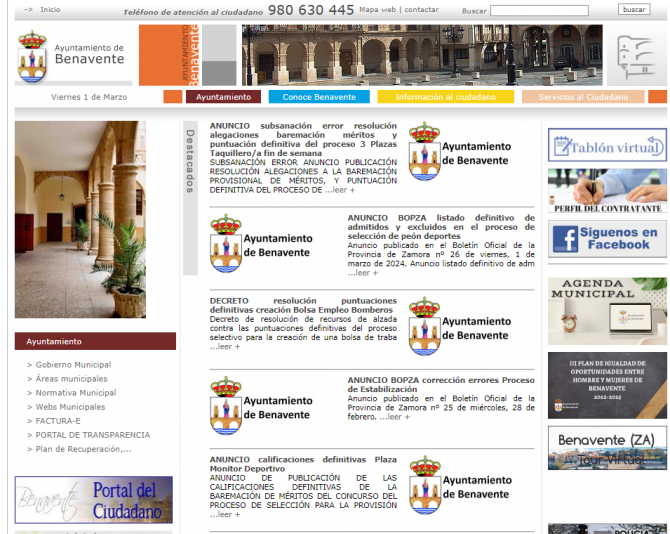Click the Benavente (ZA) weather widget
This screenshot has width=670, height=534.
click(607, 448)
